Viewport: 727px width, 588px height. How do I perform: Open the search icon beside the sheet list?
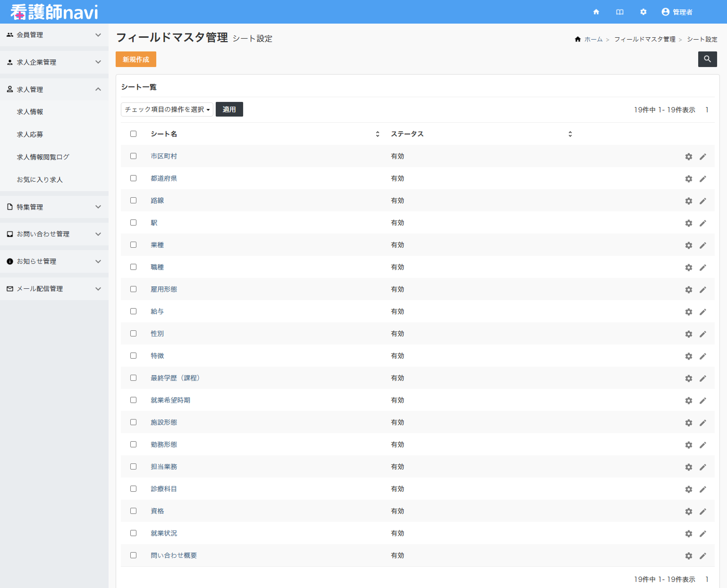707,59
